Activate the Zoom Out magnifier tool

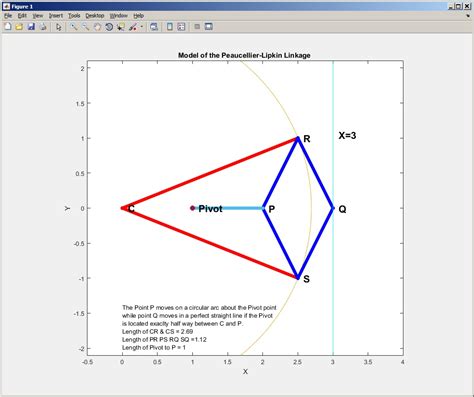(86, 27)
